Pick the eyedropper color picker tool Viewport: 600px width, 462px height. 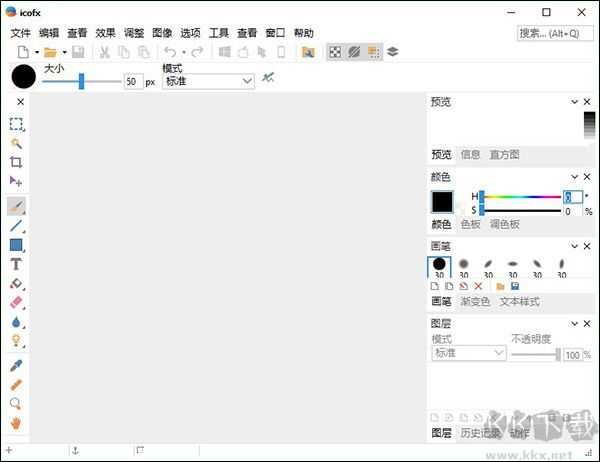click(16, 365)
